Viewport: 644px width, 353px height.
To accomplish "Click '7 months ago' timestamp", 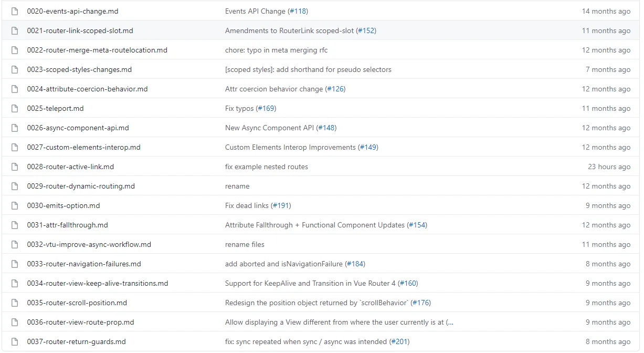I will pyautogui.click(x=608, y=69).
